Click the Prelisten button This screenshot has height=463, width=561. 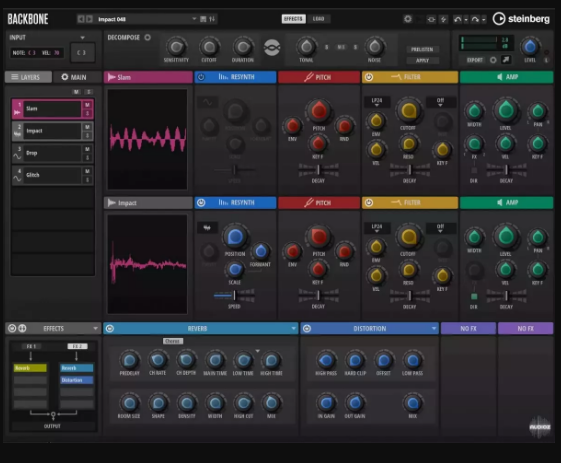[x=422, y=49]
